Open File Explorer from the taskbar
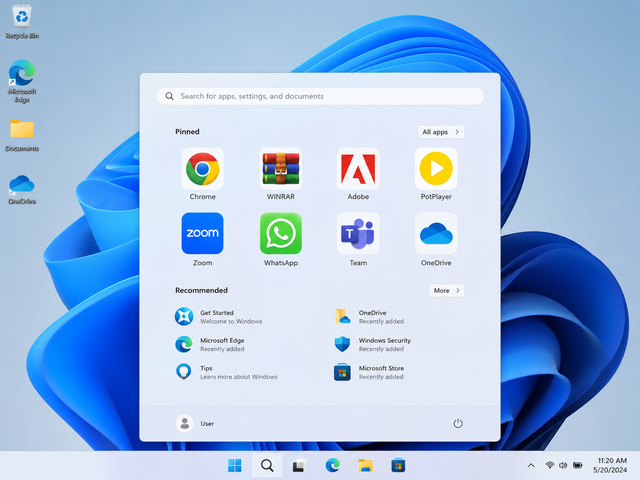The width and height of the screenshot is (640, 480). coord(365,465)
